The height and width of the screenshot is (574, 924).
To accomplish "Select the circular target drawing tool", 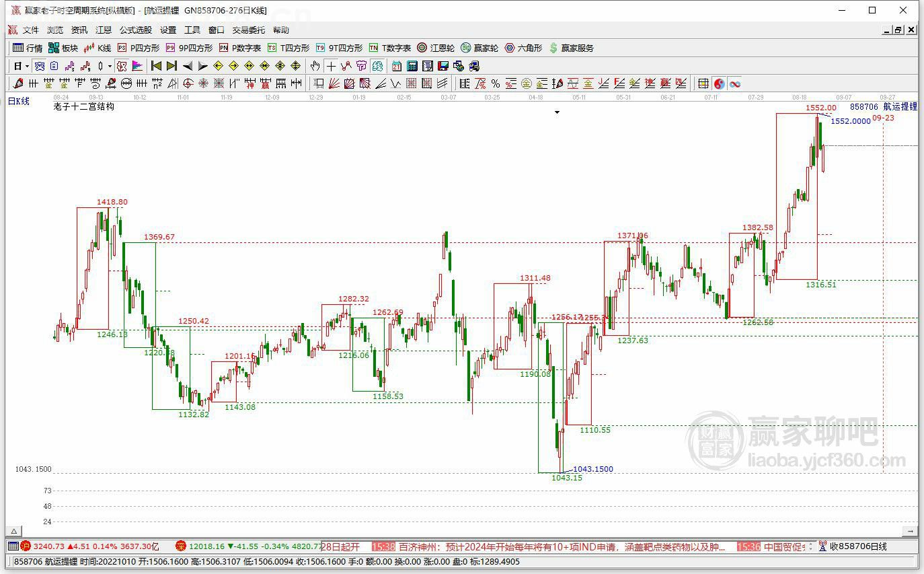I will [x=188, y=83].
